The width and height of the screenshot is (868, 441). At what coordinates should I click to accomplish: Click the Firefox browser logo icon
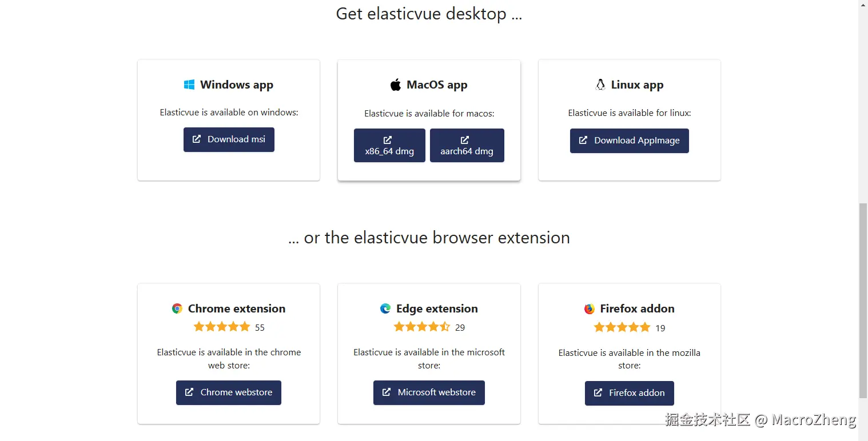pos(590,309)
